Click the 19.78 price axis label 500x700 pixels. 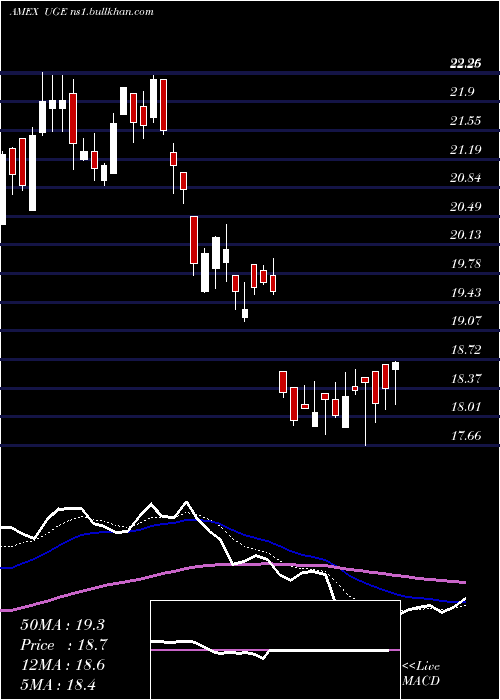(x=466, y=264)
